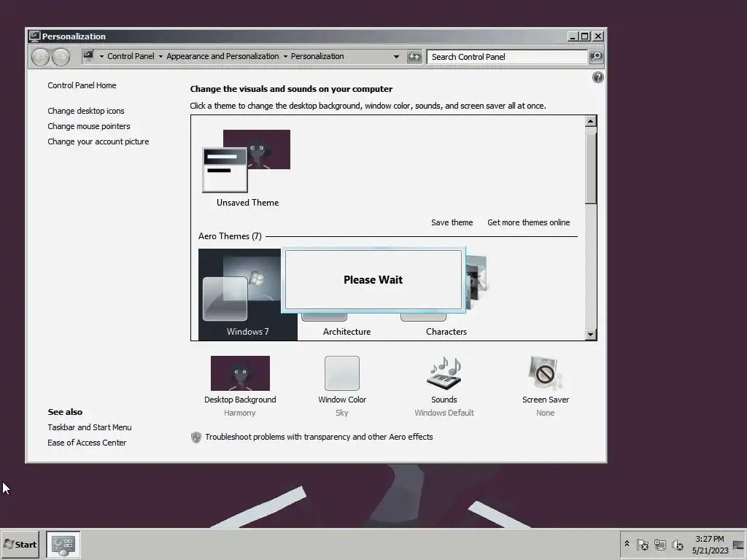747x560 pixels.
Task: Select the Windows 7 theme
Action: tap(248, 295)
